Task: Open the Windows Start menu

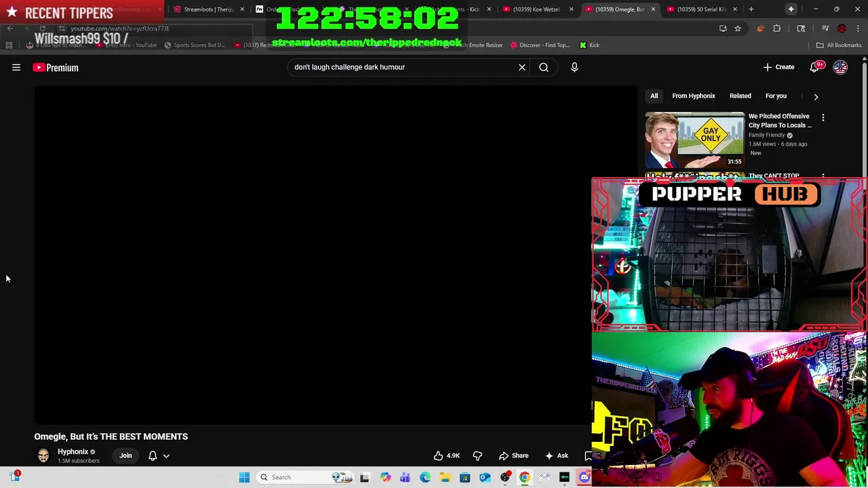Action: (x=244, y=477)
